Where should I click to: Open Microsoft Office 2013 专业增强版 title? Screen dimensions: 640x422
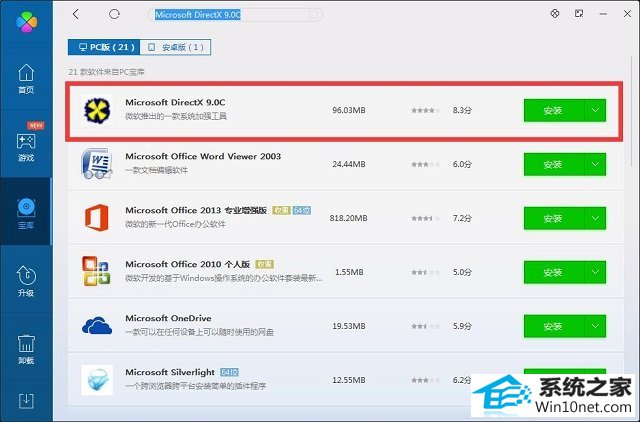[196, 210]
